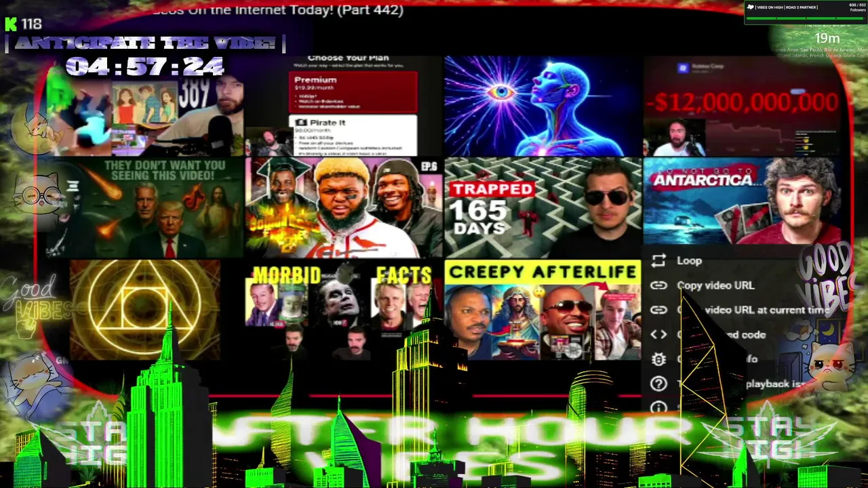Viewport: 868px width, 488px height.
Task: Open the Choose Your Plan Pirate It thumbnail
Action: 344,106
